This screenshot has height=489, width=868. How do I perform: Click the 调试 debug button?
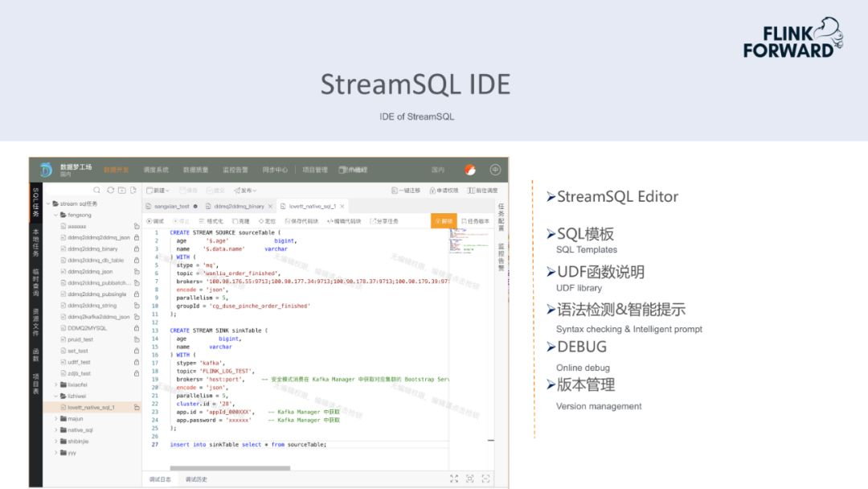(156, 221)
